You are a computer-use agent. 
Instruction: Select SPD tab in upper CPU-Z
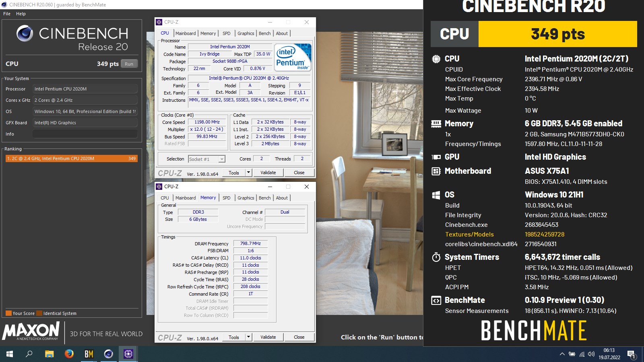(227, 33)
